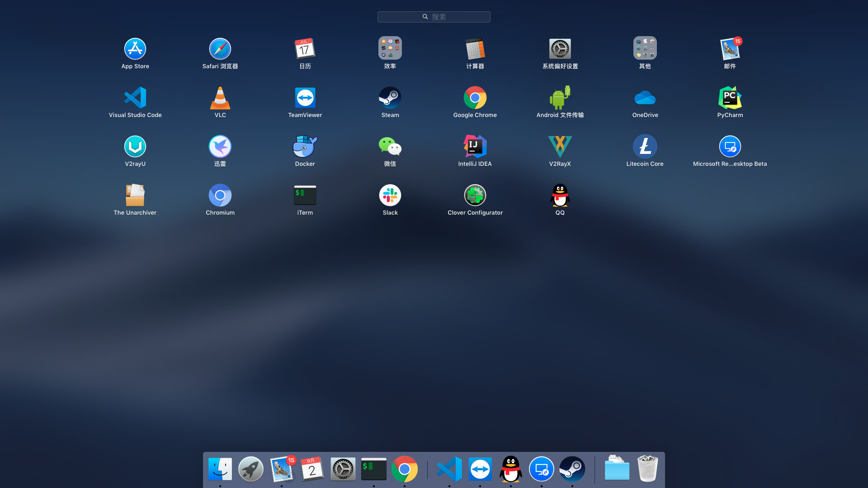The height and width of the screenshot is (488, 868).
Task: Launch Visual Studio Code from Launchpad grid
Action: coord(135,98)
